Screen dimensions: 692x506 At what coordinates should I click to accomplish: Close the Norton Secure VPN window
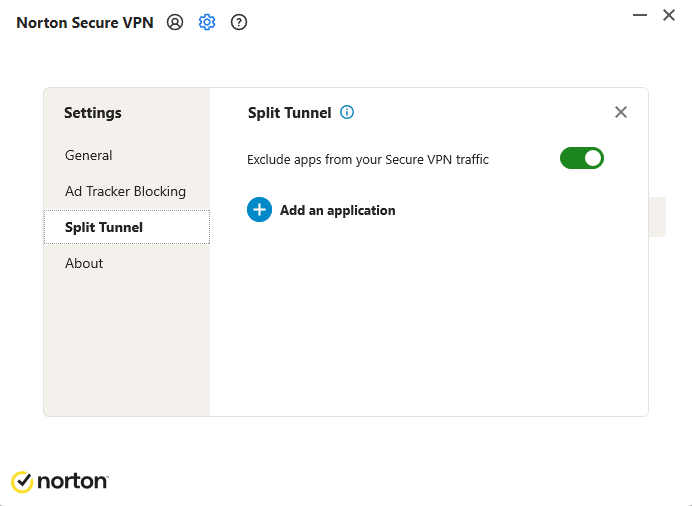[x=669, y=15]
